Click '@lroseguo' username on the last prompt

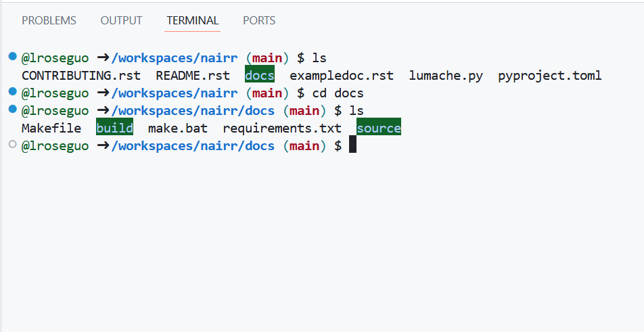coord(55,145)
